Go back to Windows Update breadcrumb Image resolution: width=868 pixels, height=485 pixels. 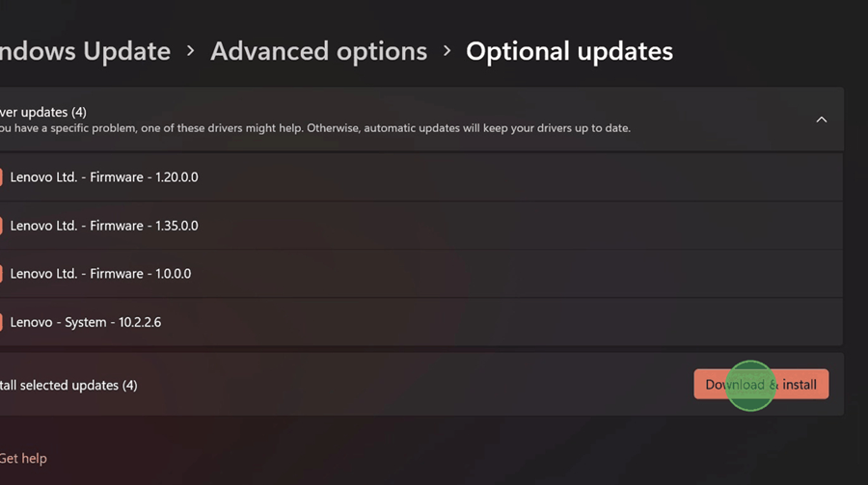[85, 51]
